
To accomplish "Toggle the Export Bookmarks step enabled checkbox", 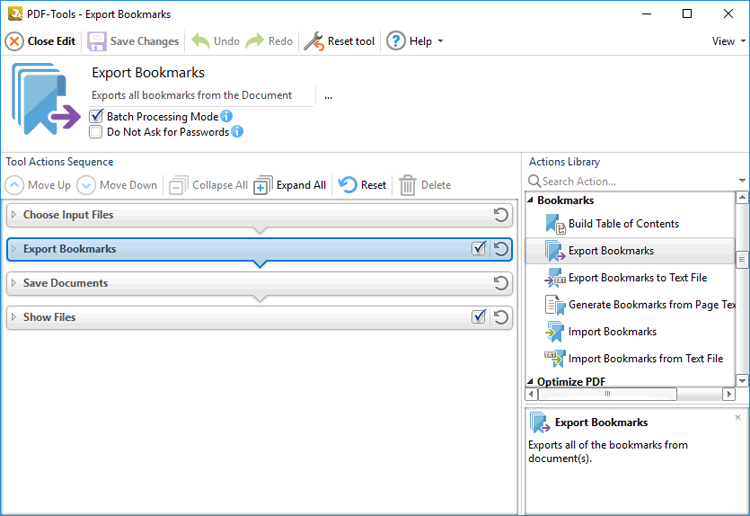I will coord(479,248).
